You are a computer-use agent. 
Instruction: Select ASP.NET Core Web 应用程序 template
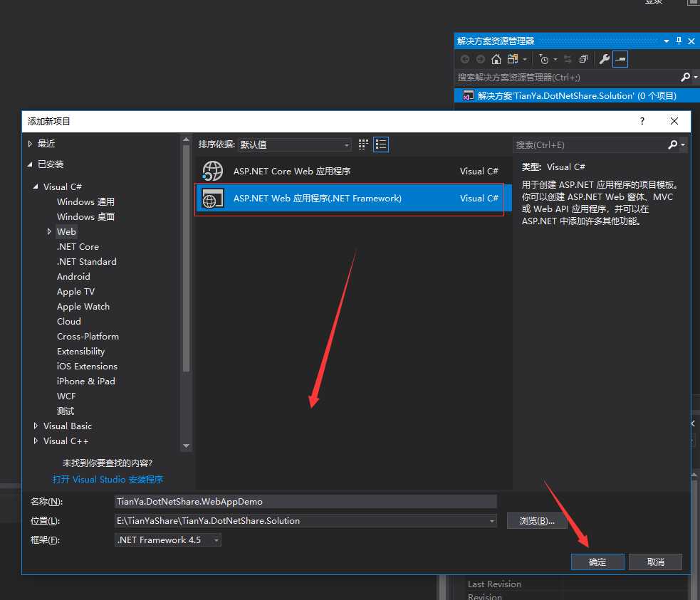354,171
